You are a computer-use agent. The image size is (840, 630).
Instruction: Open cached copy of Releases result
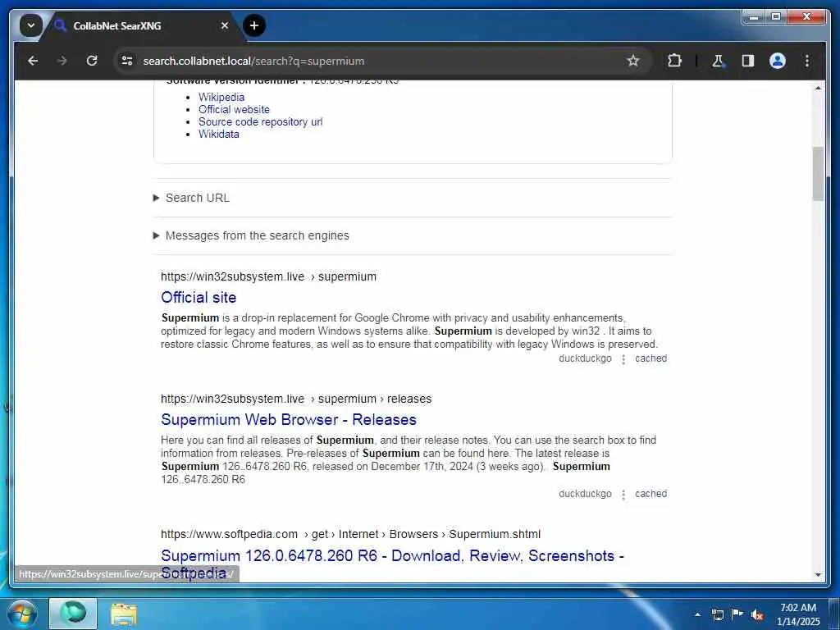[651, 494]
